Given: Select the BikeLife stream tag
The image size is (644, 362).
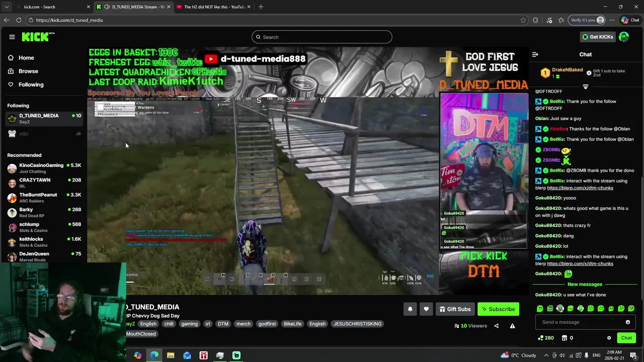Looking at the screenshot, I should 292,324.
